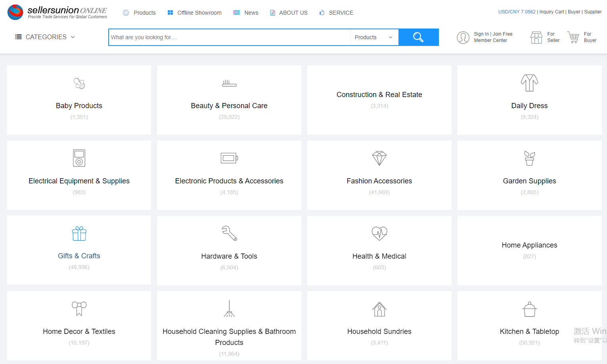This screenshot has width=607, height=364.
Task: Click the Gifts & Crafts gift box icon
Action: (x=79, y=234)
